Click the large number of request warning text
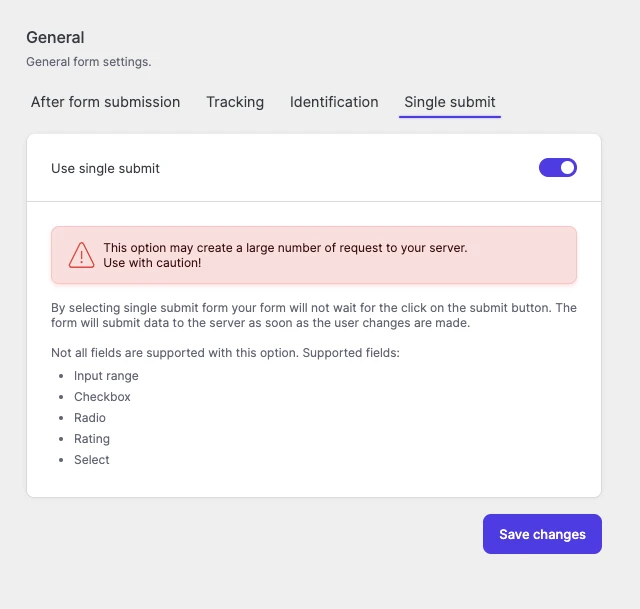Screen dimensions: 640x609 click(285, 247)
